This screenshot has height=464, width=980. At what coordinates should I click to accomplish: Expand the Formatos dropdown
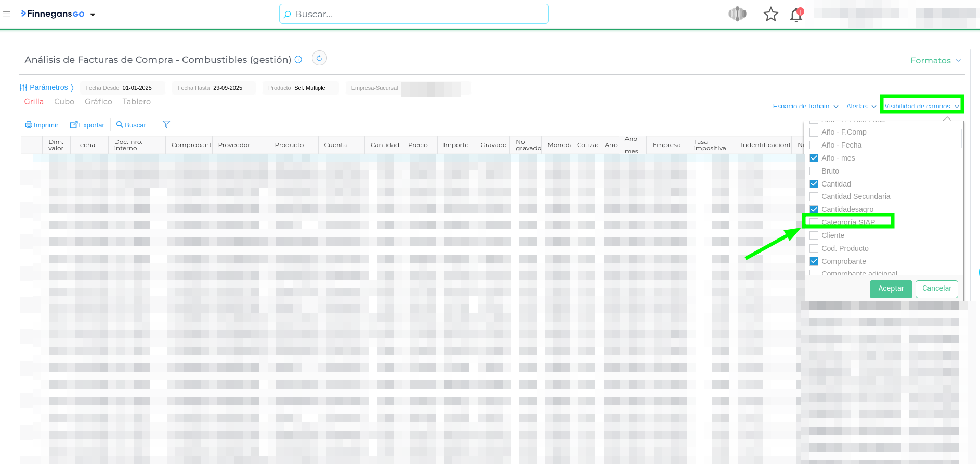tap(935, 61)
